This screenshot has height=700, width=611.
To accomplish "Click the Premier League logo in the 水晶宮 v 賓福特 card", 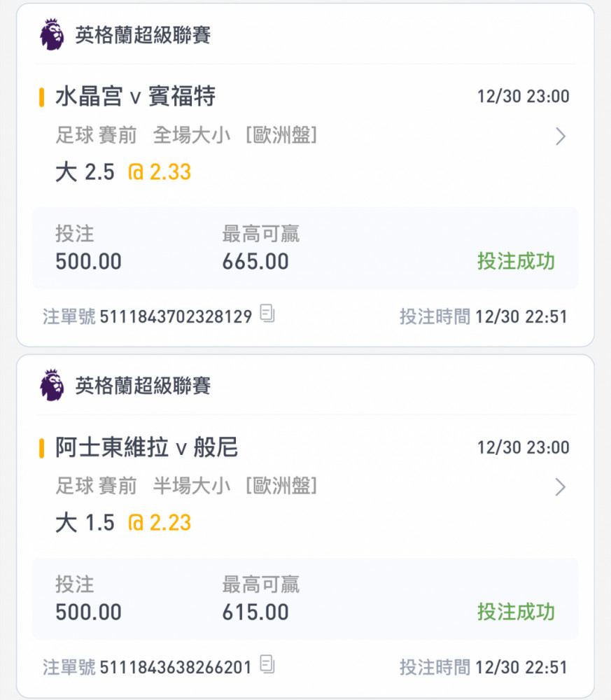I will 52,35.
